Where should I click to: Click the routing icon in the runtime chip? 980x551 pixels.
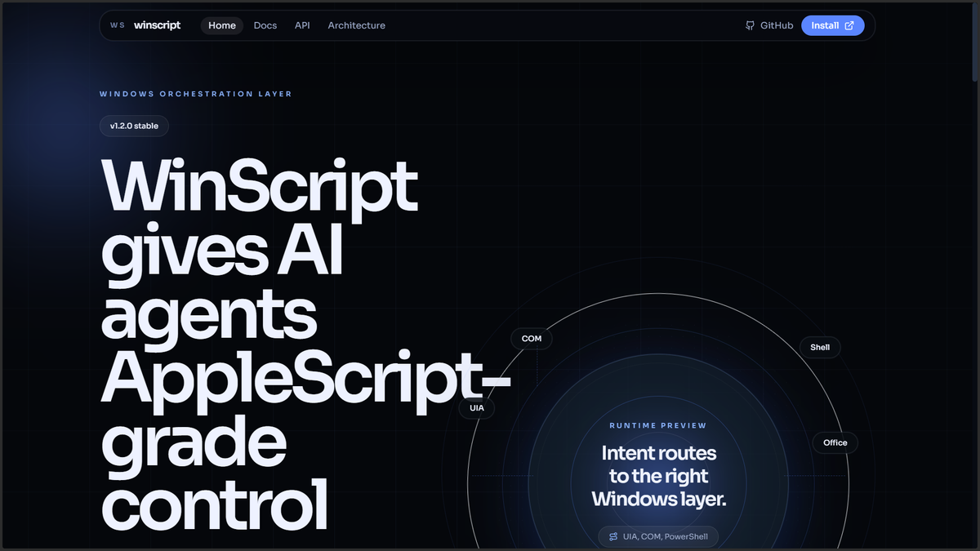612,536
